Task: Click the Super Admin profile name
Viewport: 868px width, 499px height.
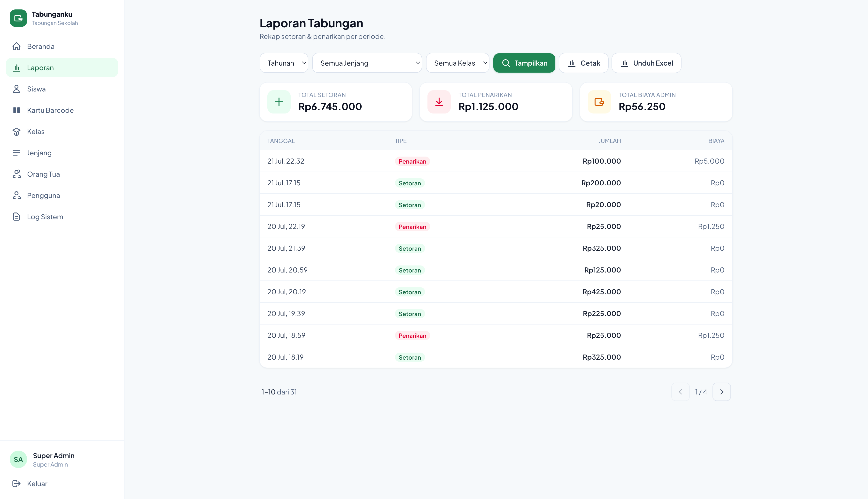Action: [x=54, y=455]
